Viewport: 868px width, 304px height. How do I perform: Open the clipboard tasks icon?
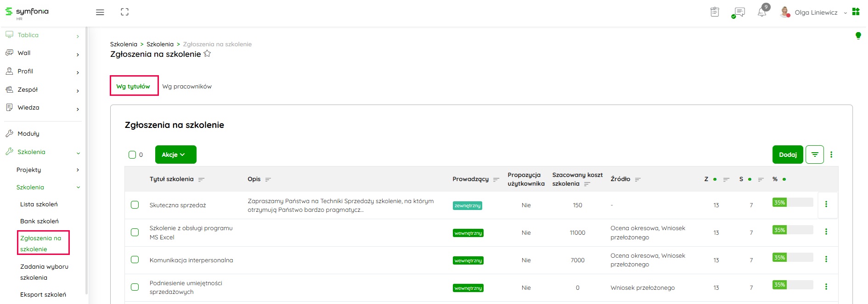(715, 12)
